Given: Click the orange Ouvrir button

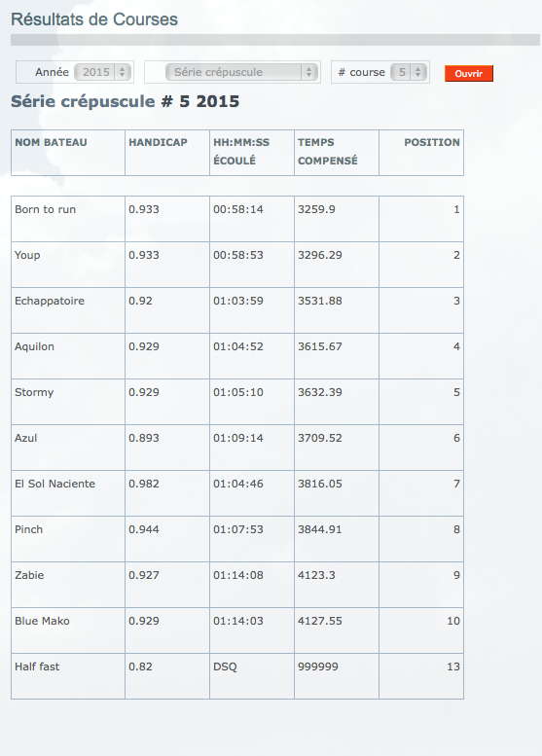Looking at the screenshot, I should [x=469, y=73].
